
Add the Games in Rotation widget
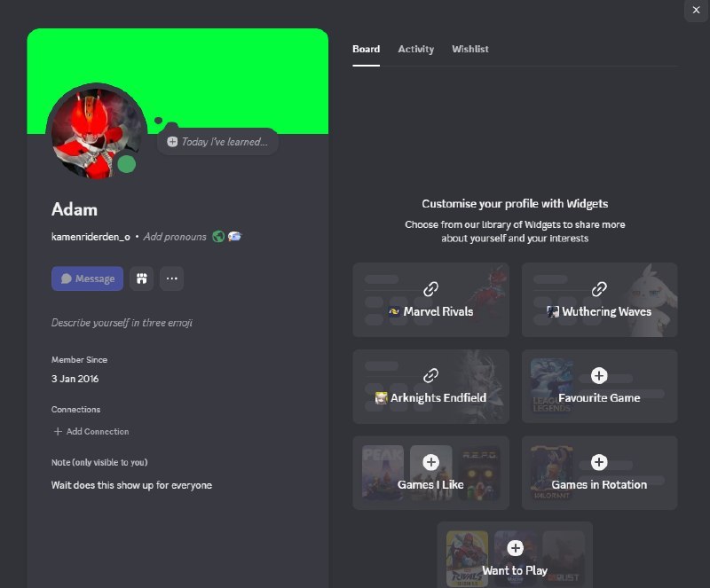(x=599, y=473)
